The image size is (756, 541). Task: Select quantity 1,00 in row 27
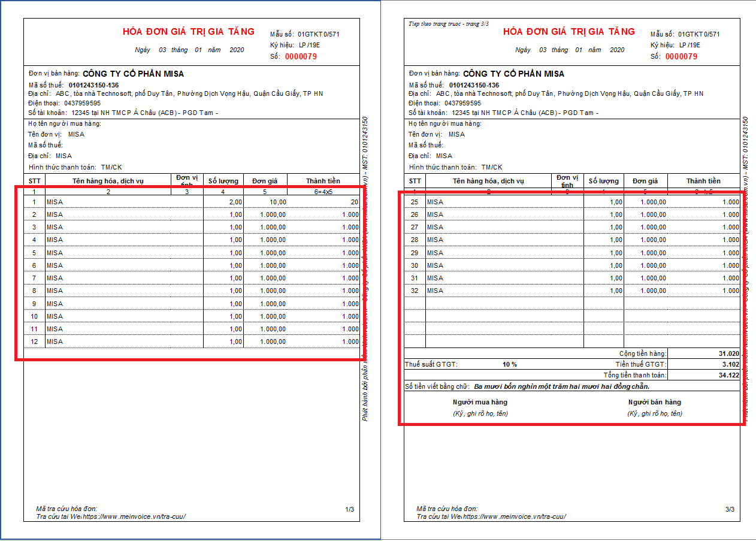coord(616,227)
